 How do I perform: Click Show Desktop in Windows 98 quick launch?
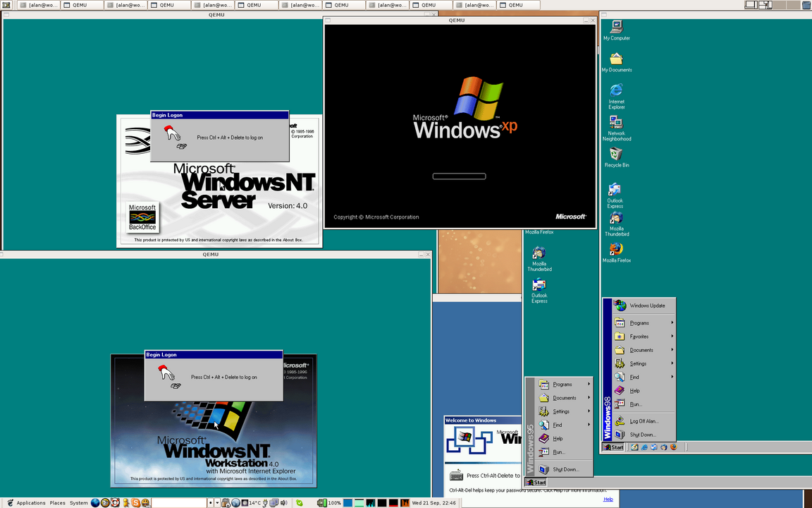click(634, 447)
